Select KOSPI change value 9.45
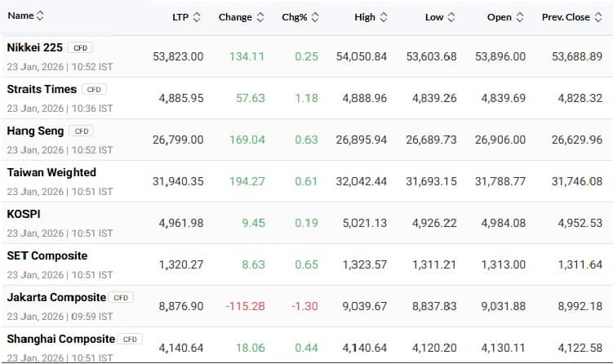 pos(254,224)
